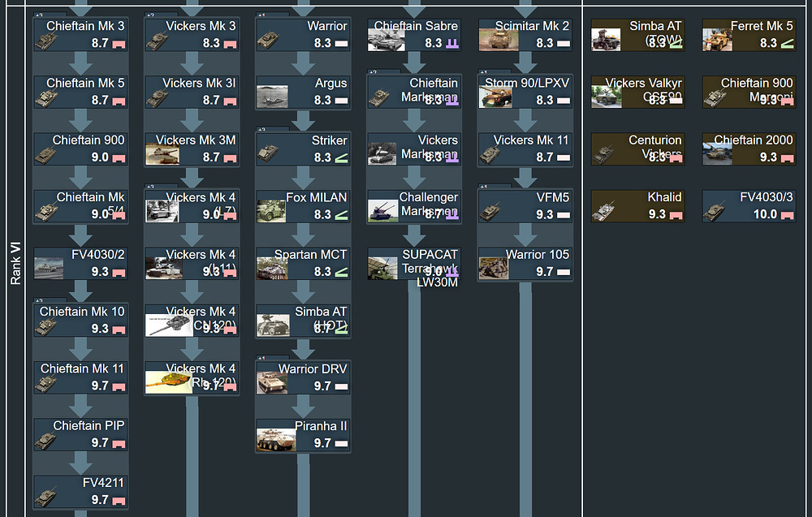Click the Fox MILAN armored car icon

pyautogui.click(x=272, y=211)
